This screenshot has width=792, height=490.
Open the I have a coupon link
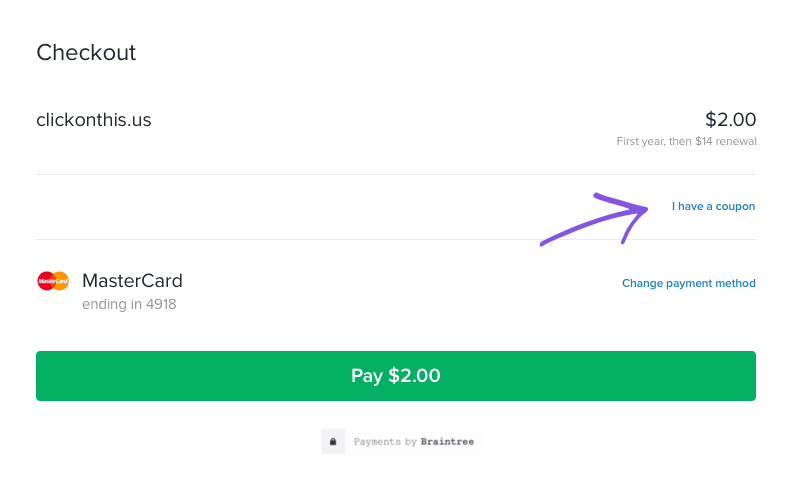[713, 206]
